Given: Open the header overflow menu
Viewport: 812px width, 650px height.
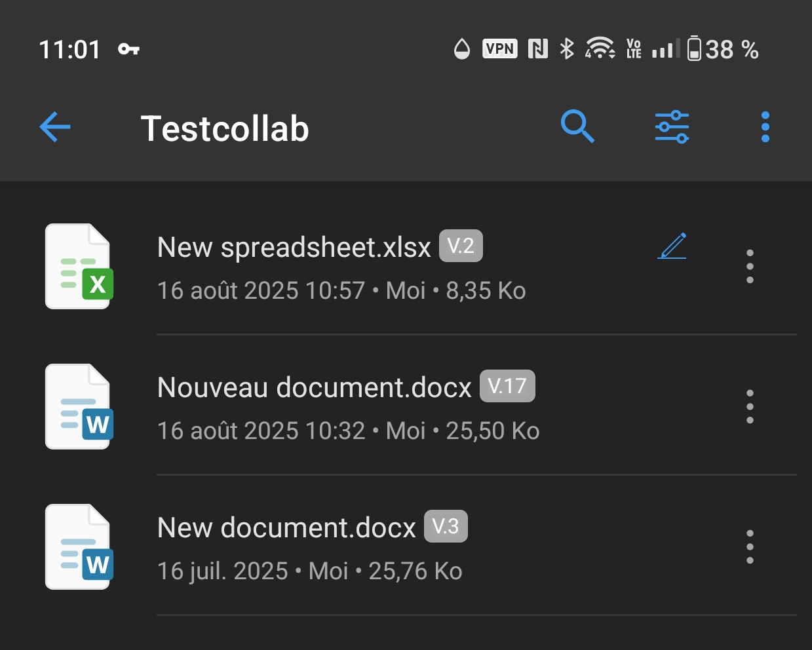Looking at the screenshot, I should 765,126.
